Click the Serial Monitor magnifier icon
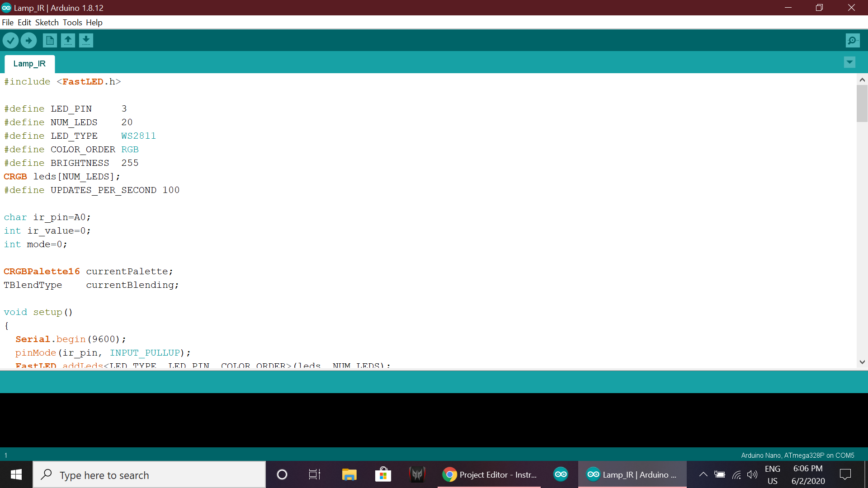This screenshot has height=488, width=868. 853,41
